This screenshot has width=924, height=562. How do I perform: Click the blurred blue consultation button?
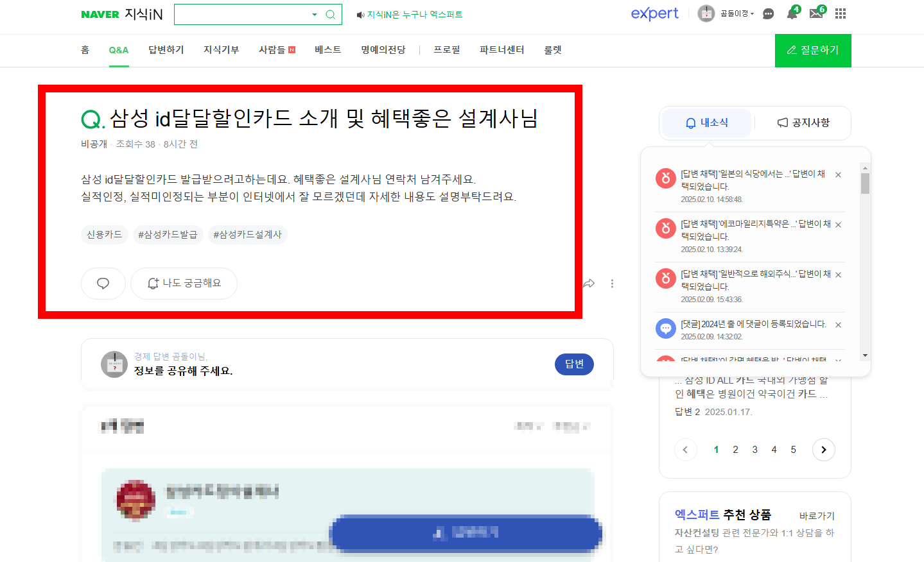point(466,533)
